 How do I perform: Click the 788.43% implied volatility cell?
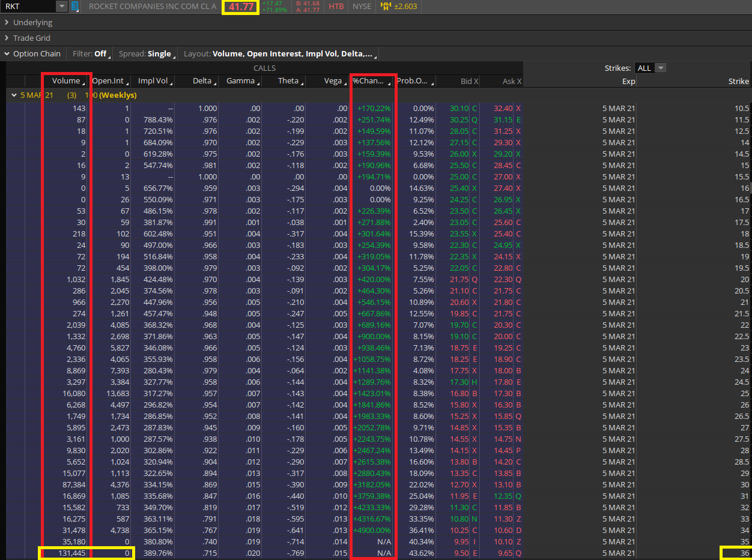158,119
